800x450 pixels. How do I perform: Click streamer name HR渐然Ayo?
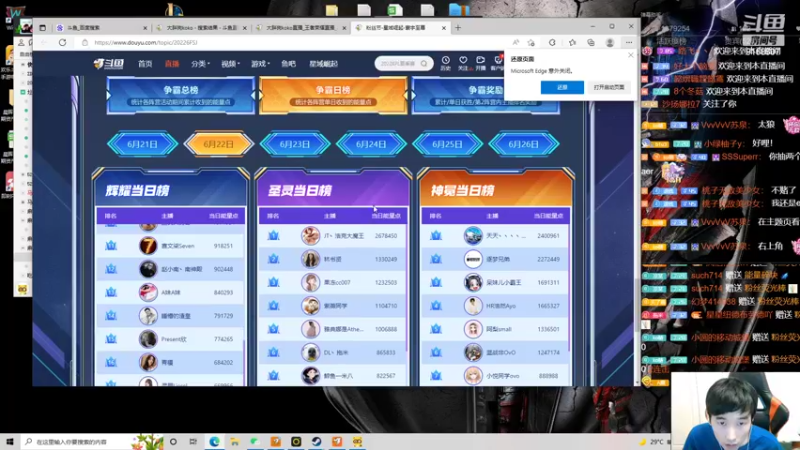tap(501, 306)
